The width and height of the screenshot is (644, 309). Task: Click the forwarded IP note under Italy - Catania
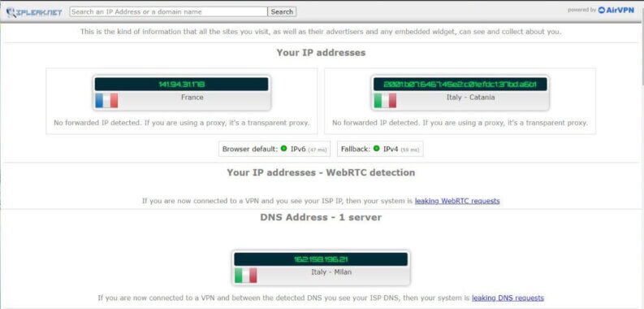pos(460,123)
